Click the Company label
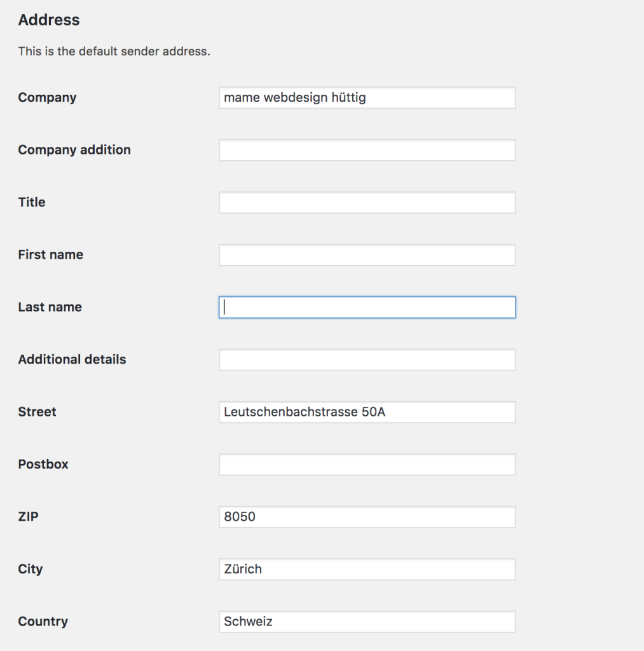The height and width of the screenshot is (651, 644). click(47, 97)
